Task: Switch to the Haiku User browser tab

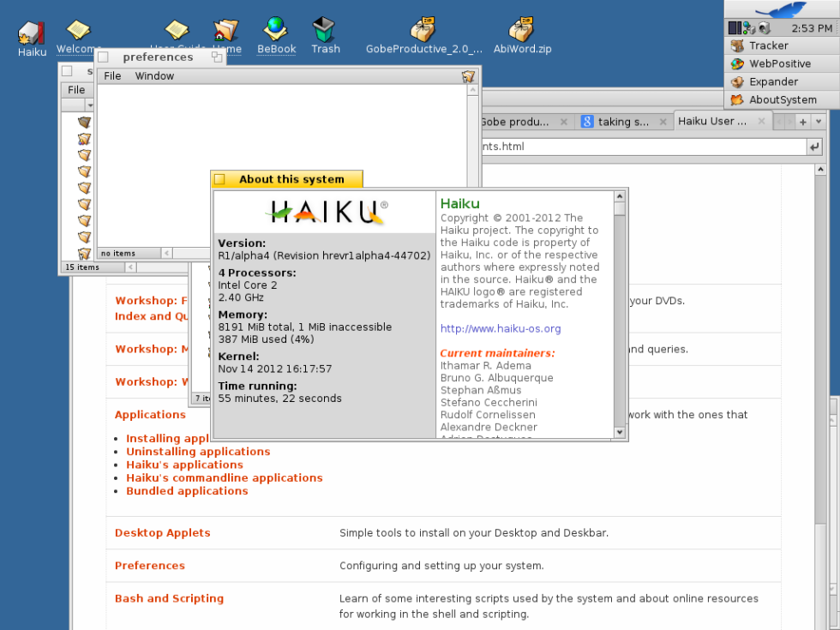Action: click(711, 121)
